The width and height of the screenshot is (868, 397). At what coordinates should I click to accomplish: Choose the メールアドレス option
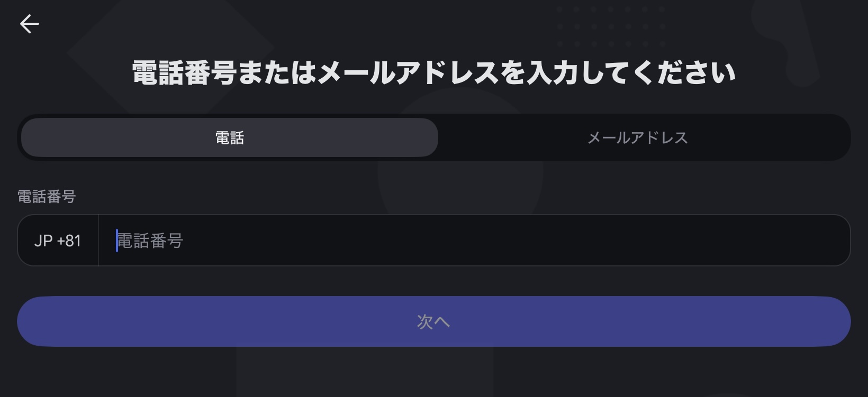pyautogui.click(x=637, y=138)
